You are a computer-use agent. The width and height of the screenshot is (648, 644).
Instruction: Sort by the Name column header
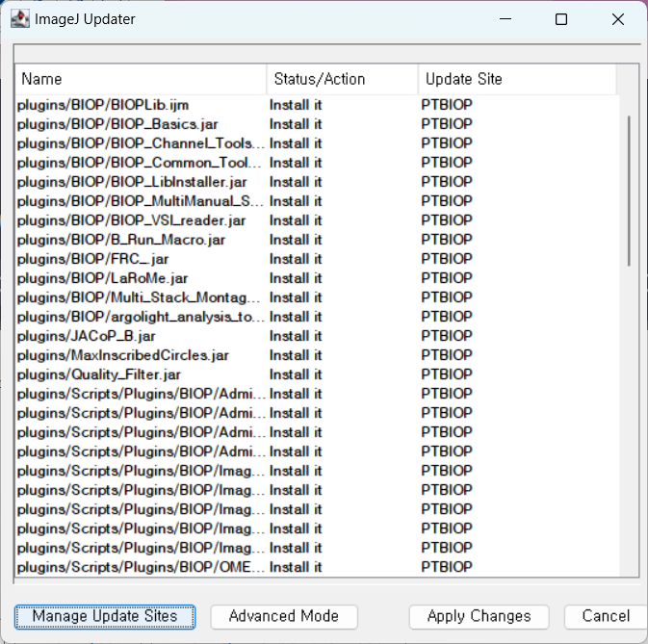tap(141, 79)
